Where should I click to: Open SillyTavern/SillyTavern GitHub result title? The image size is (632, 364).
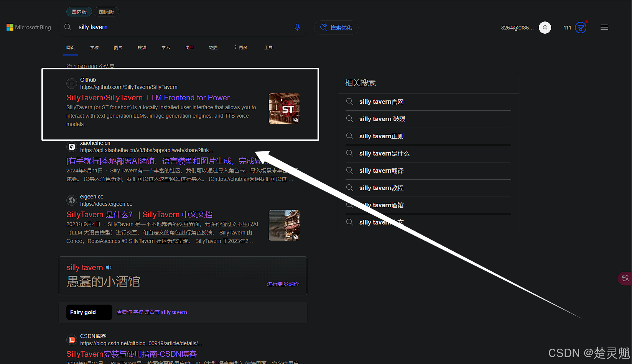(153, 98)
